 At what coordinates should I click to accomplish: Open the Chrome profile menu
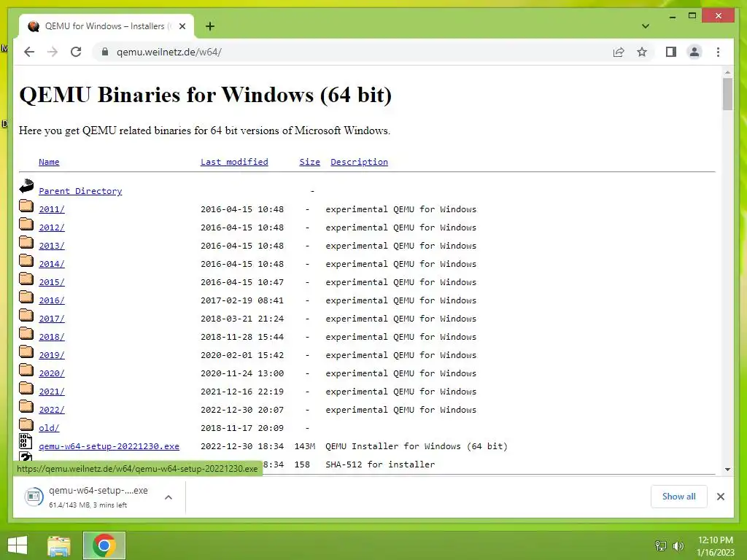point(694,52)
